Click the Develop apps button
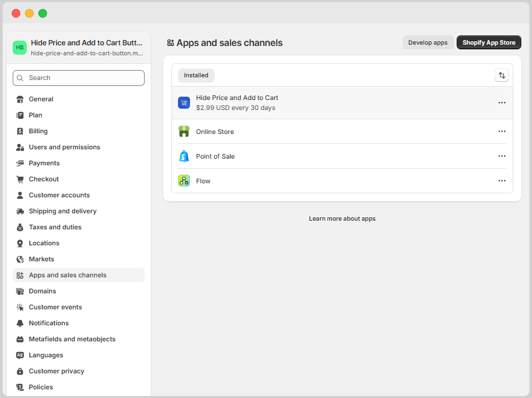Viewport: 532px width, 398px height. [x=427, y=43]
